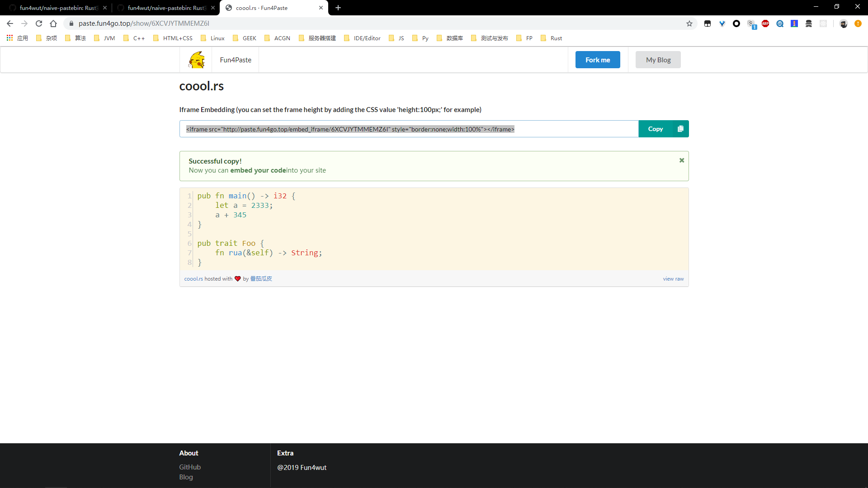Click the Fork me button
The image size is (868, 488).
point(598,60)
